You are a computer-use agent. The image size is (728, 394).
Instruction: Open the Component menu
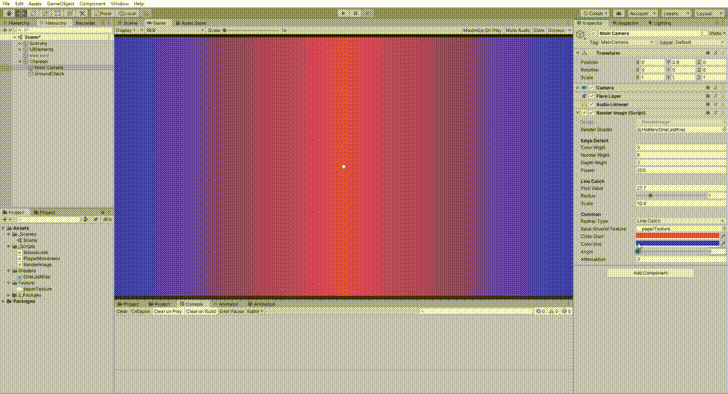coord(92,3)
